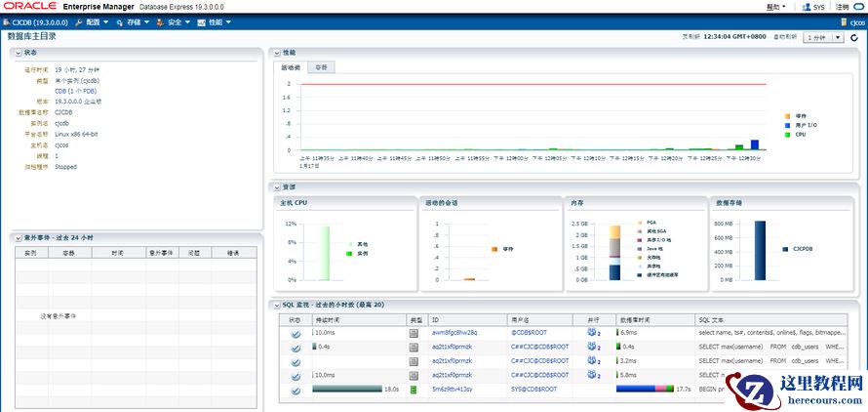Switch to the 容器 tab in performance panel
The height and width of the screenshot is (412, 868).
coord(321,67)
